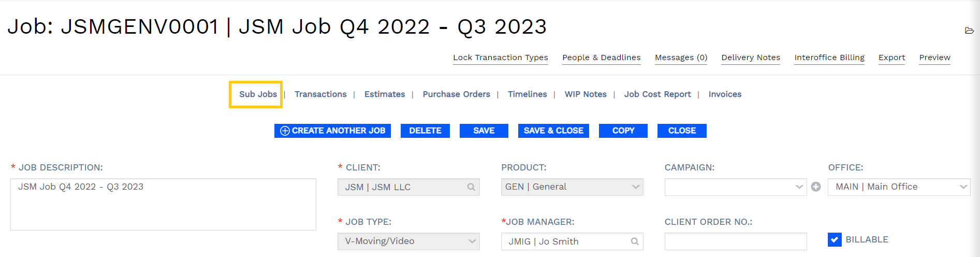Expand the Campaign dropdown

799,187
